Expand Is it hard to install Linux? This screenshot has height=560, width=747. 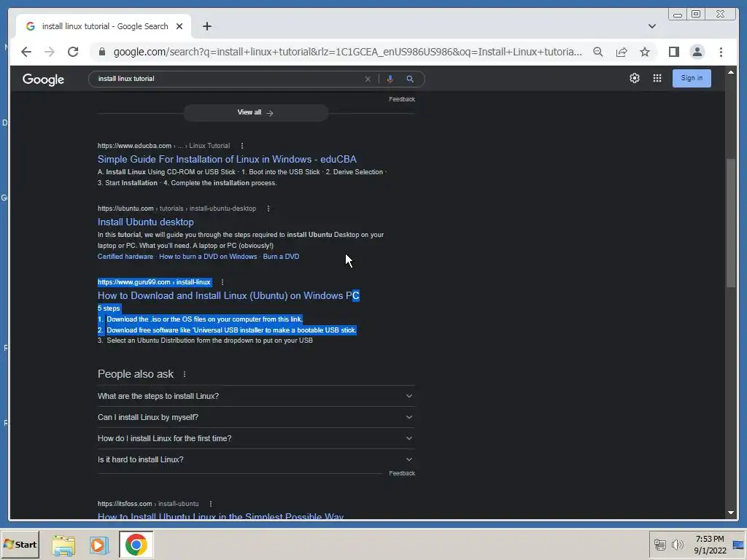(x=256, y=459)
